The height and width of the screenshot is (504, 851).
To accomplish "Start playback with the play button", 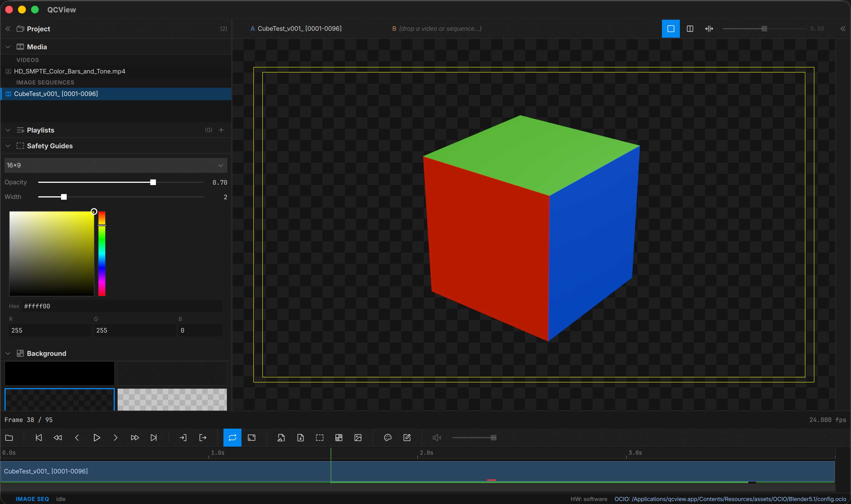I will point(97,437).
